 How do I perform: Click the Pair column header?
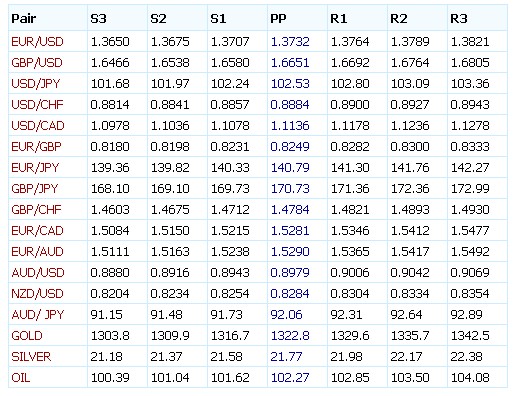[23, 18]
